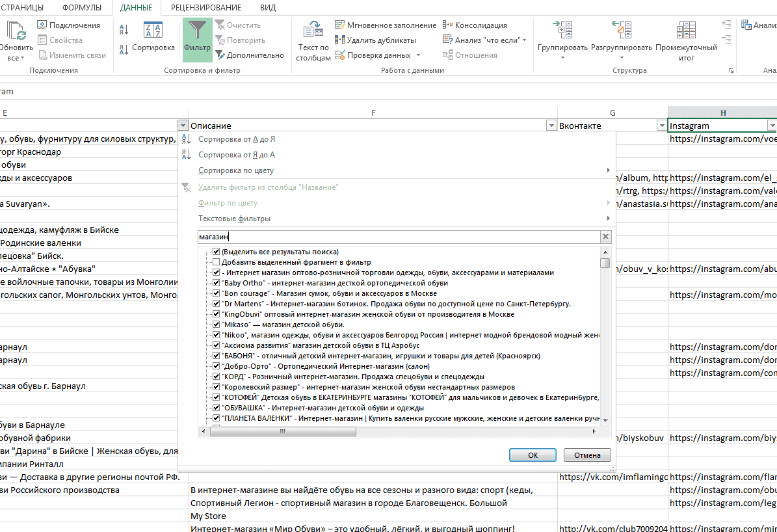This screenshot has height=532, width=777.
Task: Reapply filter with Повторить
Action: [x=241, y=40]
